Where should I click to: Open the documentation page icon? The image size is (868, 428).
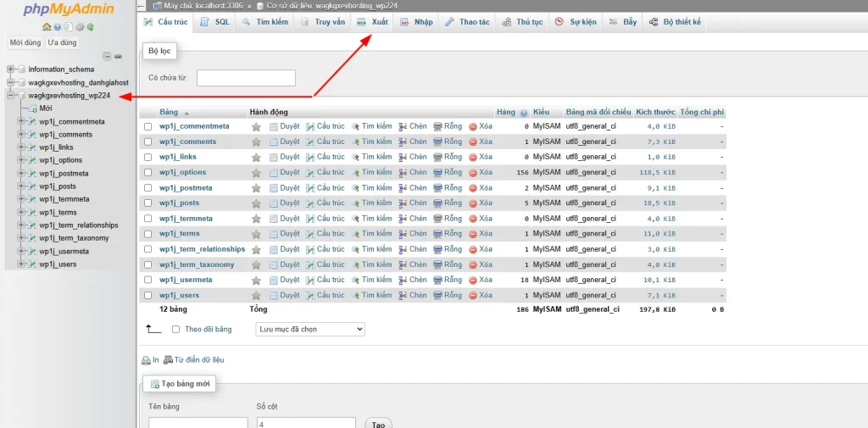(68, 26)
